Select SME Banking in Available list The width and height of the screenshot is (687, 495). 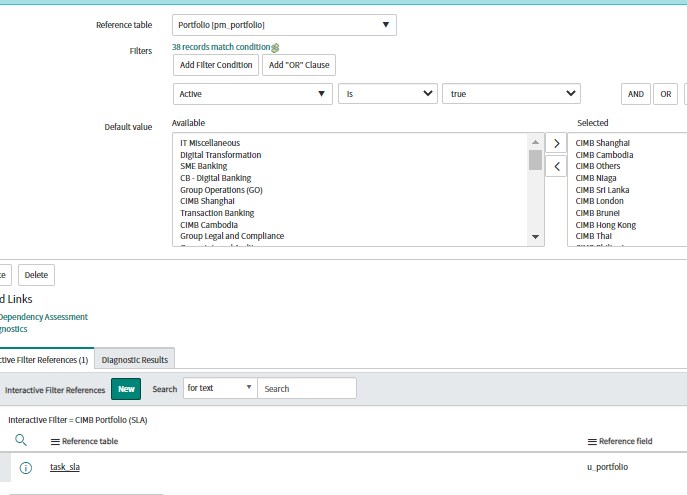pyautogui.click(x=204, y=166)
